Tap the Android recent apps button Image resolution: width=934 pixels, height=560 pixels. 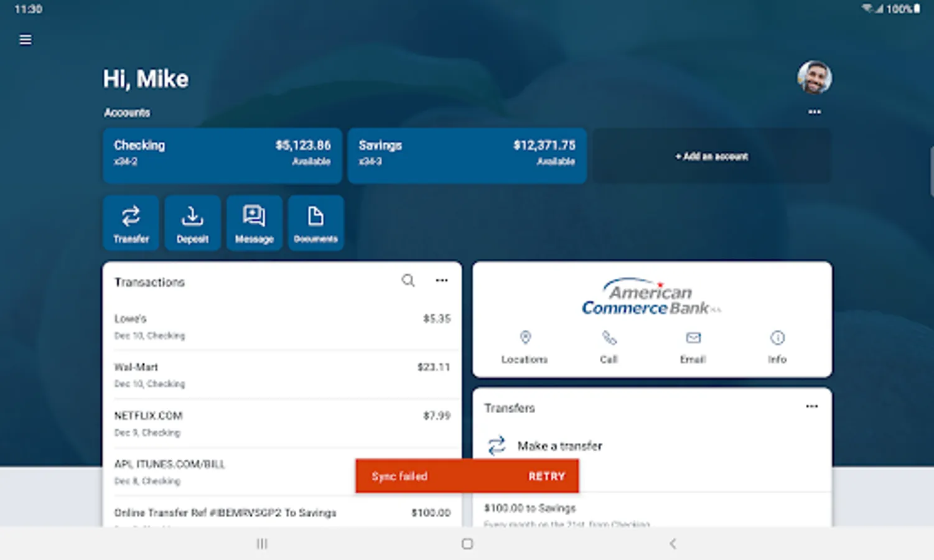[x=262, y=544]
